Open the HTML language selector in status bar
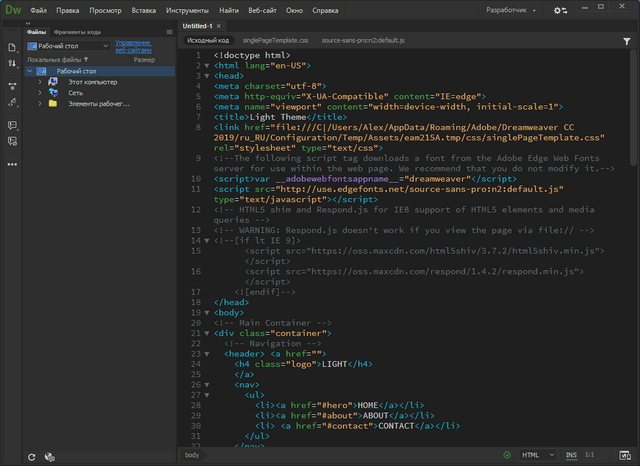This screenshot has height=466, width=640. 538,455
